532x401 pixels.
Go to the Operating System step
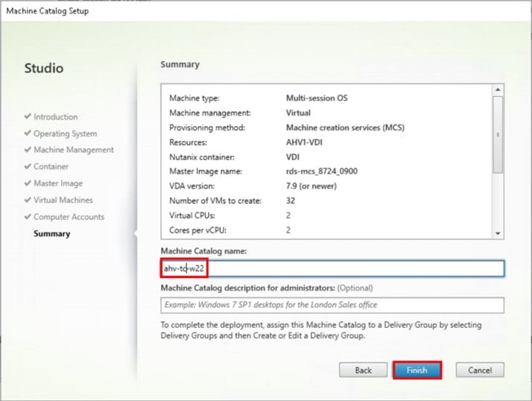65,133
